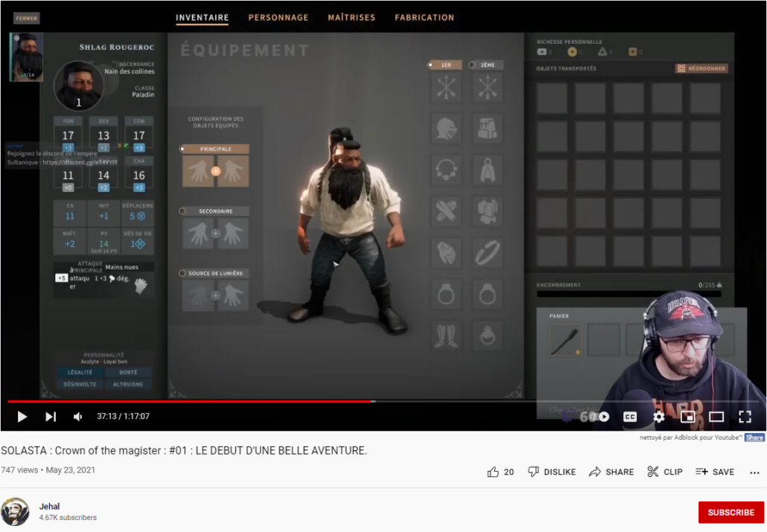Image resolution: width=767 pixels, height=532 pixels.
Task: Click the Jehal channel avatar
Action: tap(15, 511)
